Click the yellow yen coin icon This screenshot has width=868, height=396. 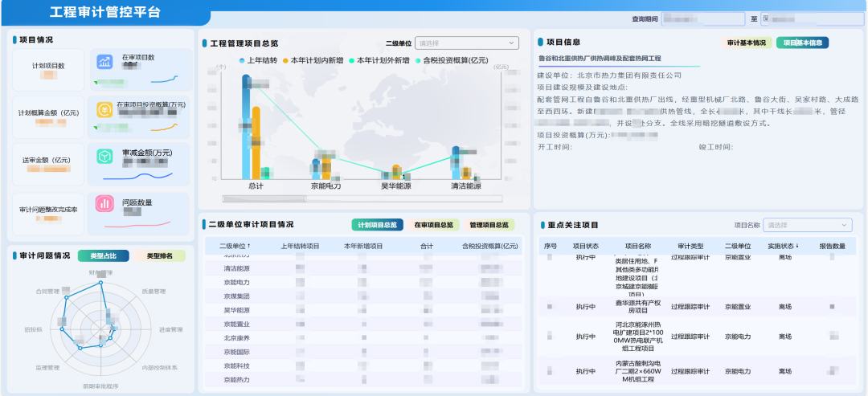pyautogui.click(x=104, y=111)
